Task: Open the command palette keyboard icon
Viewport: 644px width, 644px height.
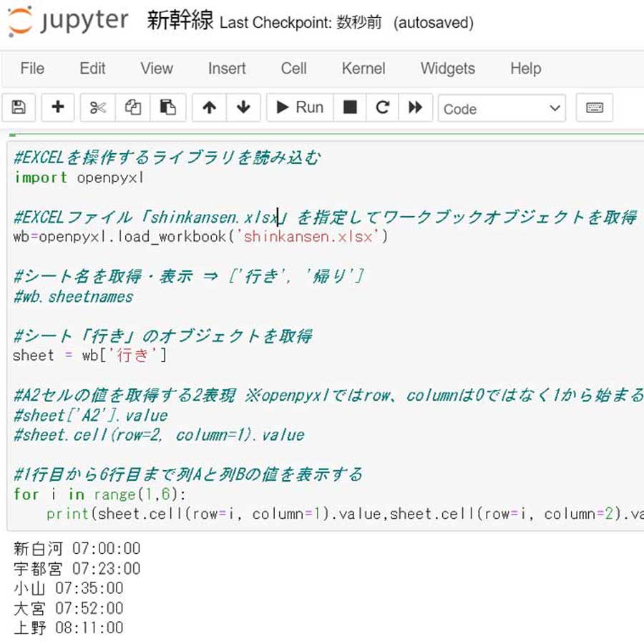Action: coord(595,107)
